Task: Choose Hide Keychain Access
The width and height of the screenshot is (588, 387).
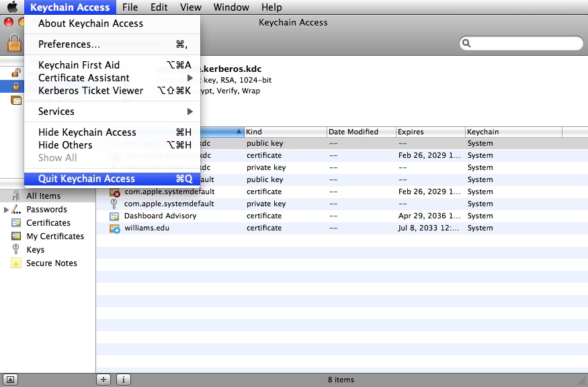Action: coord(112,132)
